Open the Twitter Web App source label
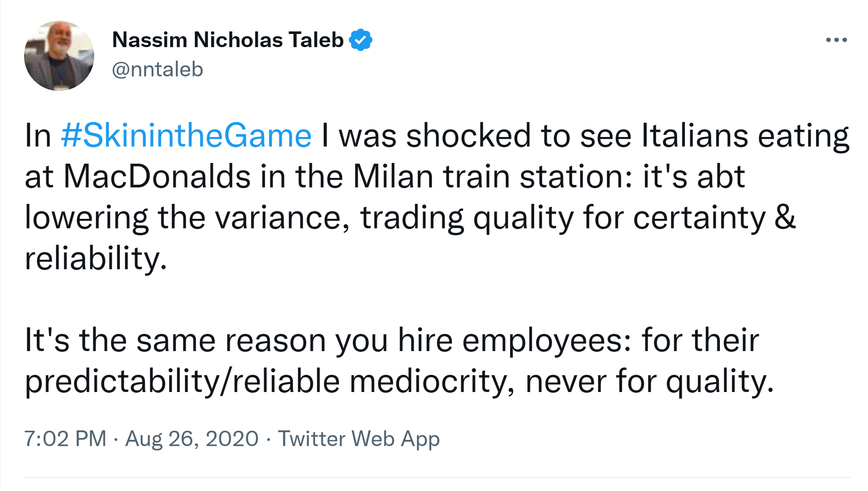The height and width of the screenshot is (491, 868). pos(358,438)
